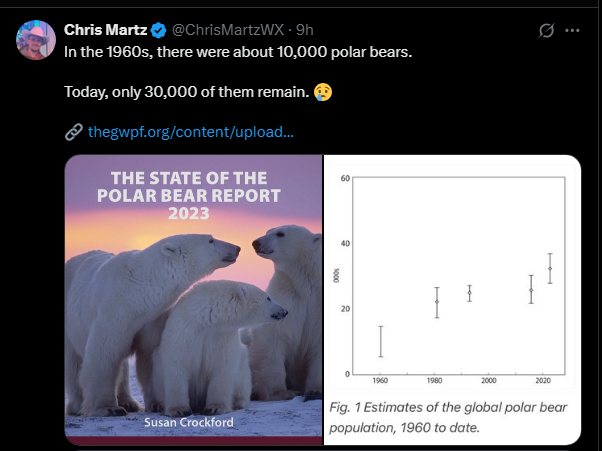Click the Fig. 1 chart caption
Screen dimensions: 602x451
click(x=448, y=417)
